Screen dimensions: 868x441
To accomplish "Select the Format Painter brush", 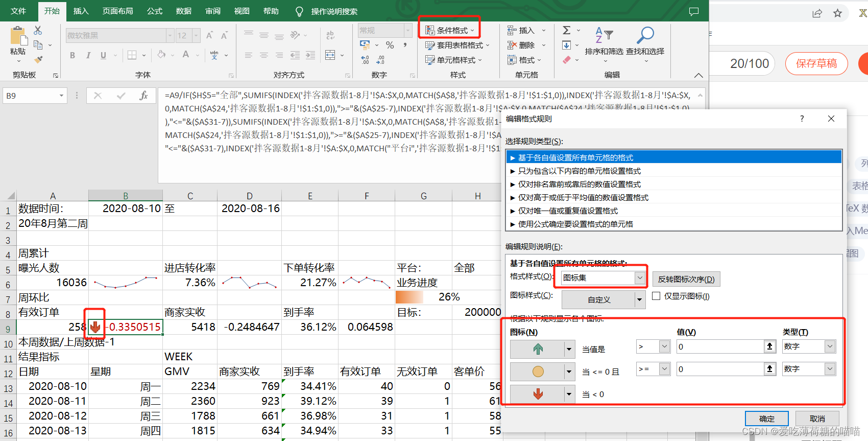I will (38, 60).
